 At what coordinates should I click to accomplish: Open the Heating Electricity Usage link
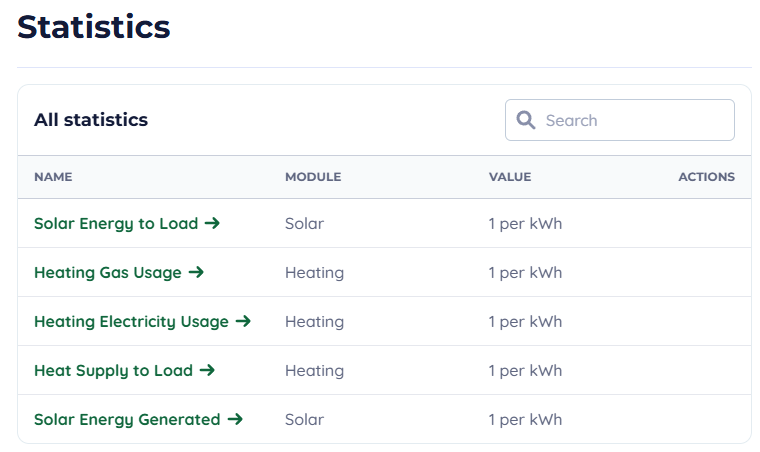click(x=131, y=321)
